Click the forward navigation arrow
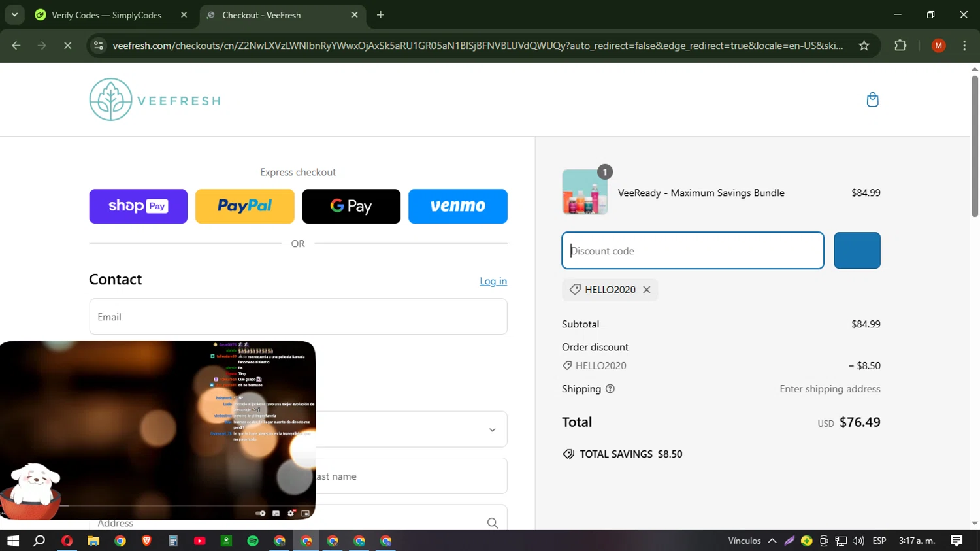This screenshot has width=980, height=551. (42, 46)
